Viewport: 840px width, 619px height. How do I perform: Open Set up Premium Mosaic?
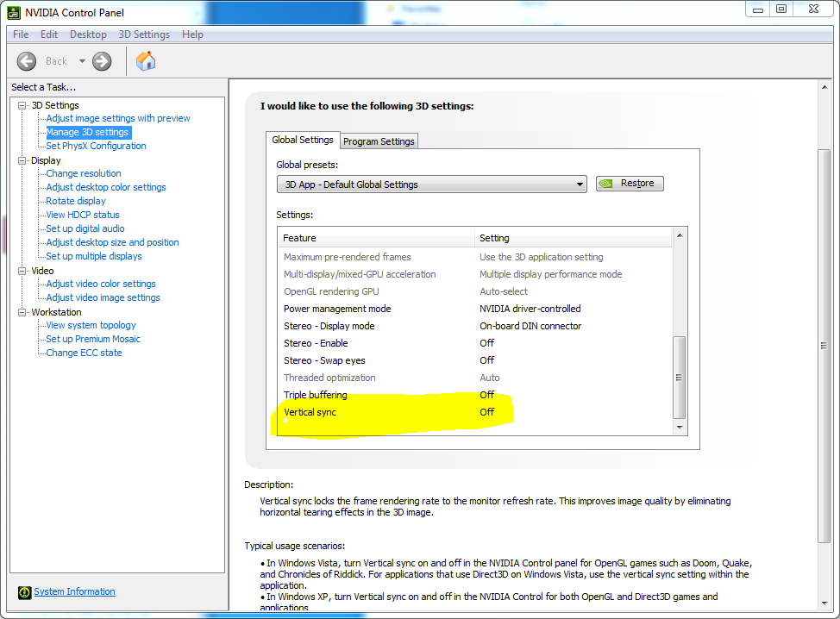coord(93,339)
